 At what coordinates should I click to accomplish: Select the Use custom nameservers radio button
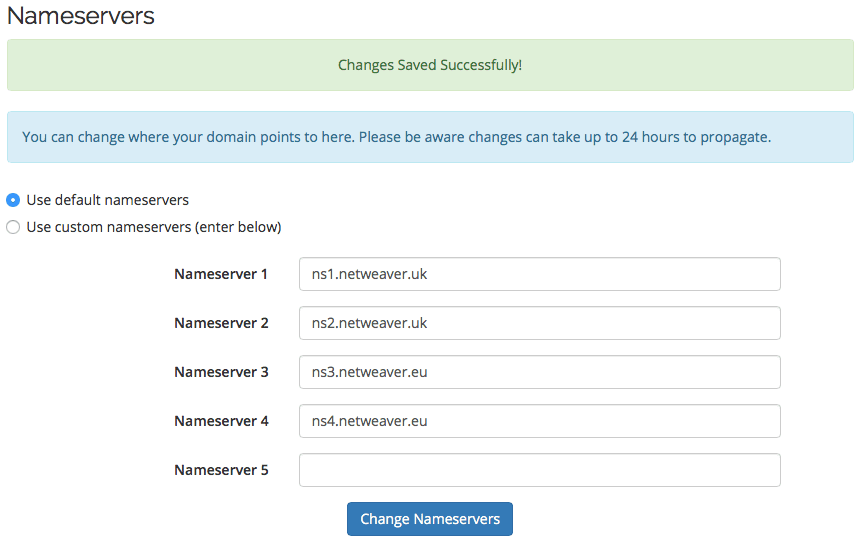[13, 227]
